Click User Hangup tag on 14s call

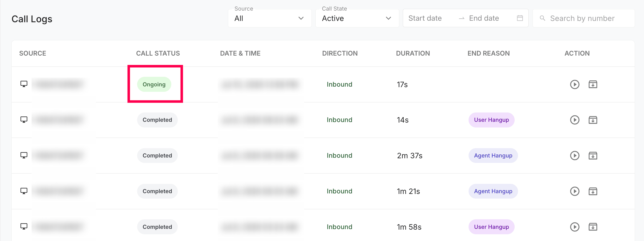tap(491, 120)
